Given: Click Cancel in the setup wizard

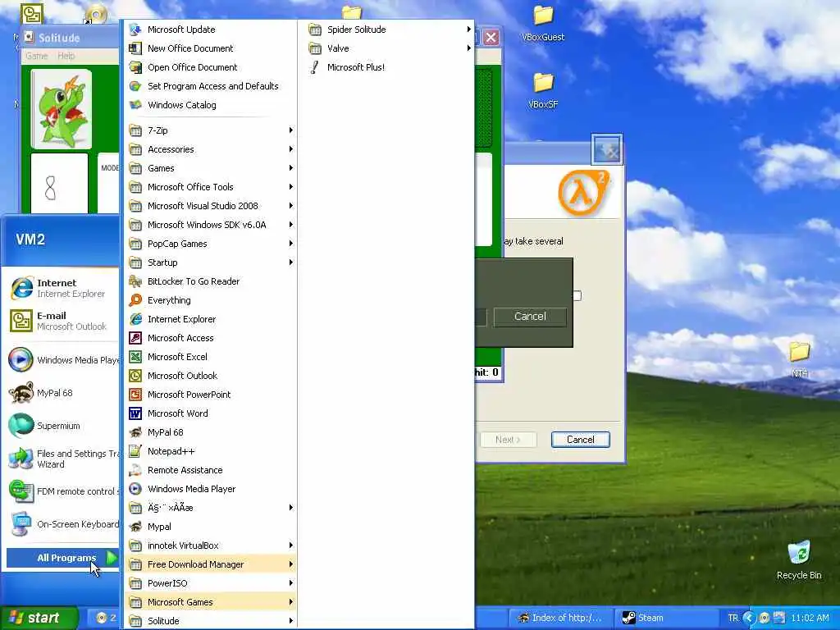Looking at the screenshot, I should (x=580, y=440).
